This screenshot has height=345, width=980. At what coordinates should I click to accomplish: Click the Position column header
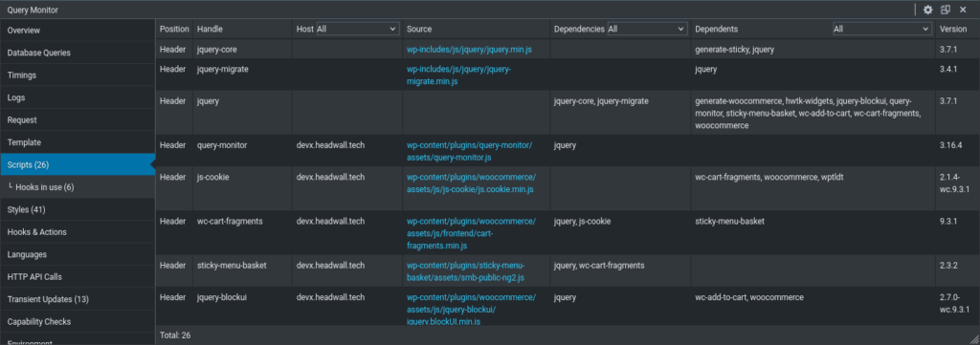[x=174, y=30]
